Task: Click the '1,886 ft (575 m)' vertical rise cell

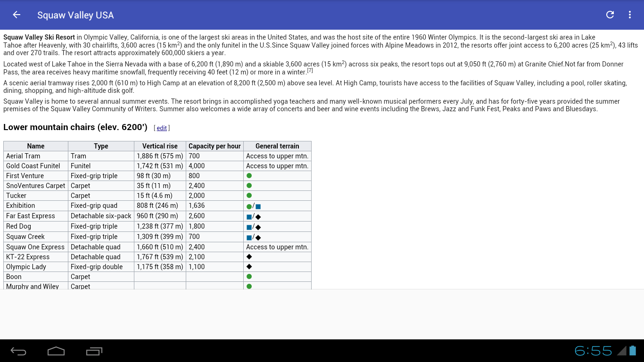Action: coord(160,156)
